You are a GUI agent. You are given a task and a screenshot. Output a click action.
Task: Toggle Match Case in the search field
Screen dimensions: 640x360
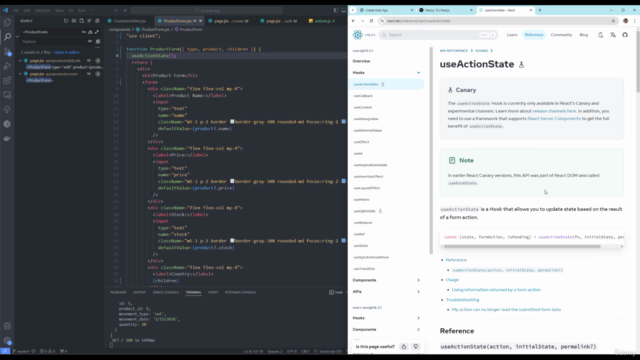[84, 32]
